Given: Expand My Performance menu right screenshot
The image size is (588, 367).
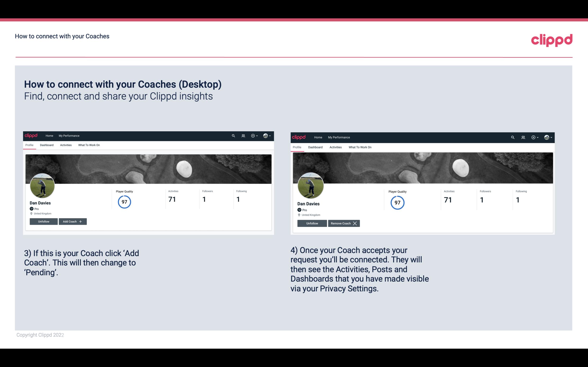Looking at the screenshot, I should click(339, 137).
